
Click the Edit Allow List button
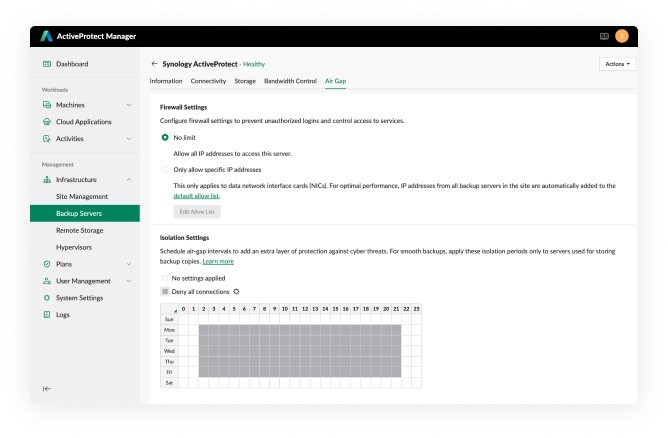pyautogui.click(x=197, y=212)
